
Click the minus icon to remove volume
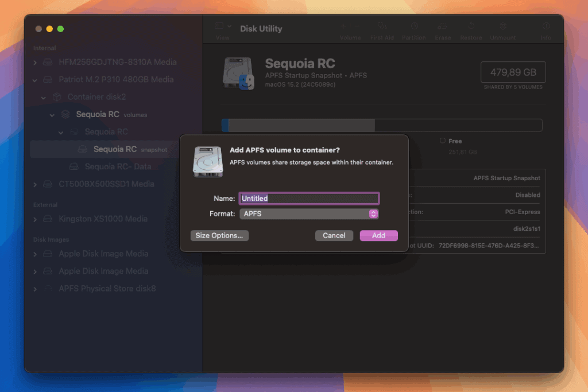tap(357, 26)
